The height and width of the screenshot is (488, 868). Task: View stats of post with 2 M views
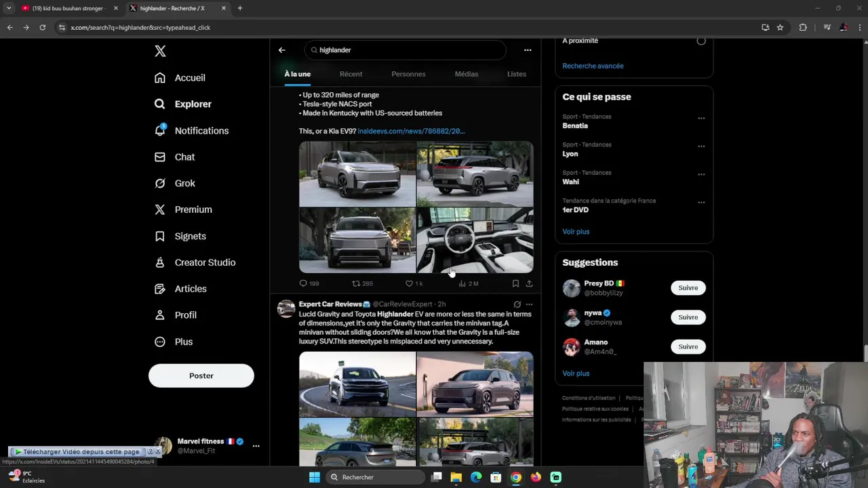[469, 283]
